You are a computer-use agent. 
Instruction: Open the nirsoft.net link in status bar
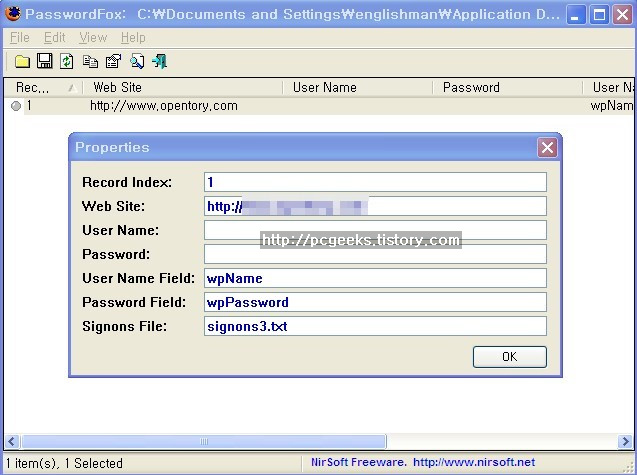(x=474, y=462)
